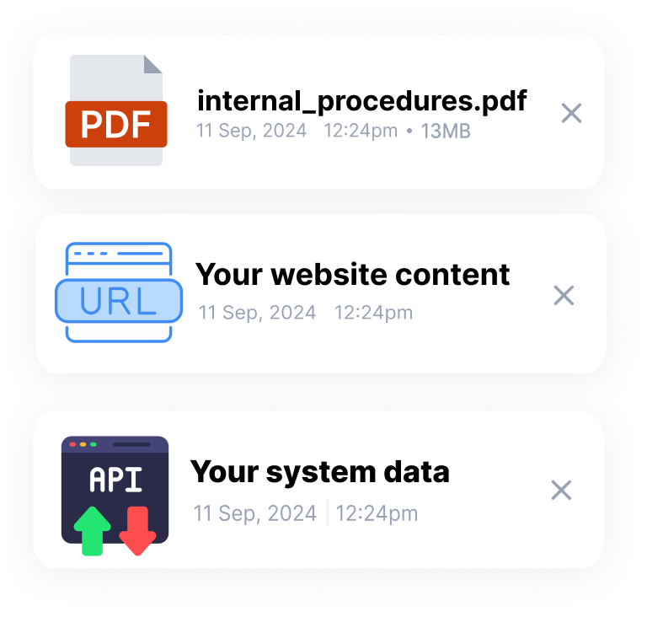The width and height of the screenshot is (647, 644).
Task: Click the red PDF label badge
Action: (116, 124)
